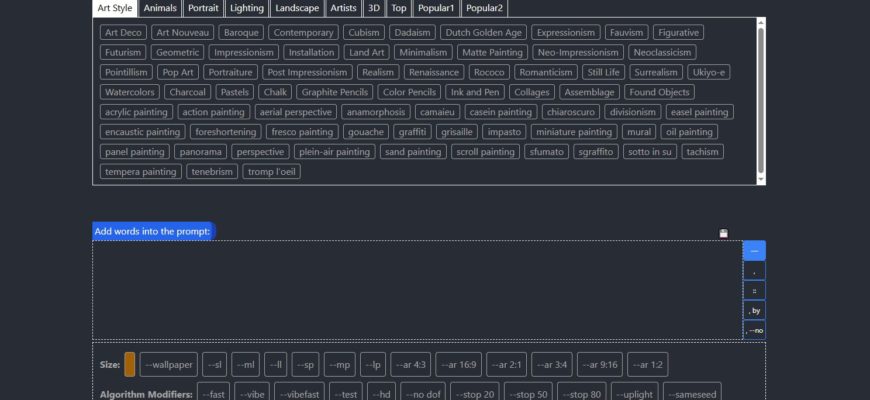Select the ", --no" separator option
The width and height of the screenshot is (870, 400).
pos(754,331)
